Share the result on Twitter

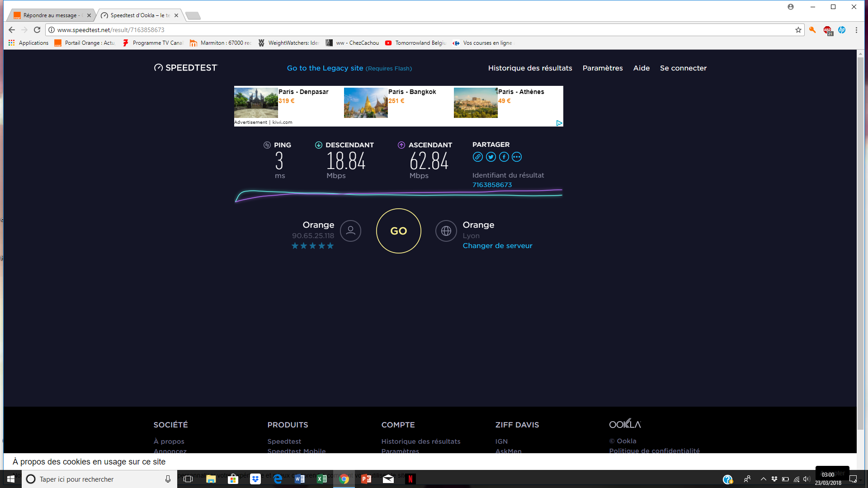pyautogui.click(x=491, y=157)
